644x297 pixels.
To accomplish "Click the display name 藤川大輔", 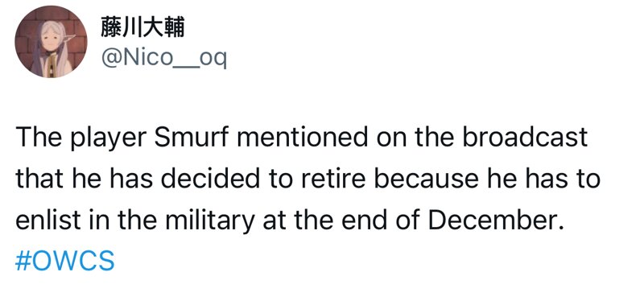I will coord(142,28).
